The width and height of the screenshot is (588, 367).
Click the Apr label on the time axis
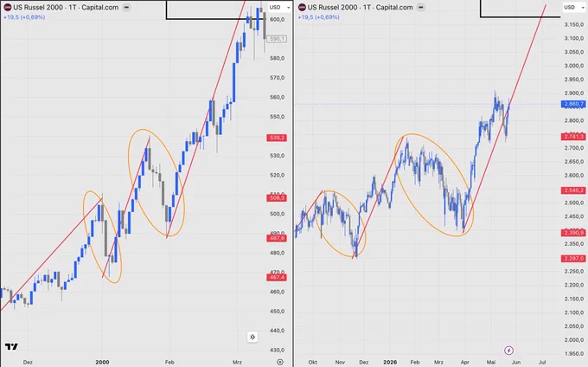click(464, 362)
